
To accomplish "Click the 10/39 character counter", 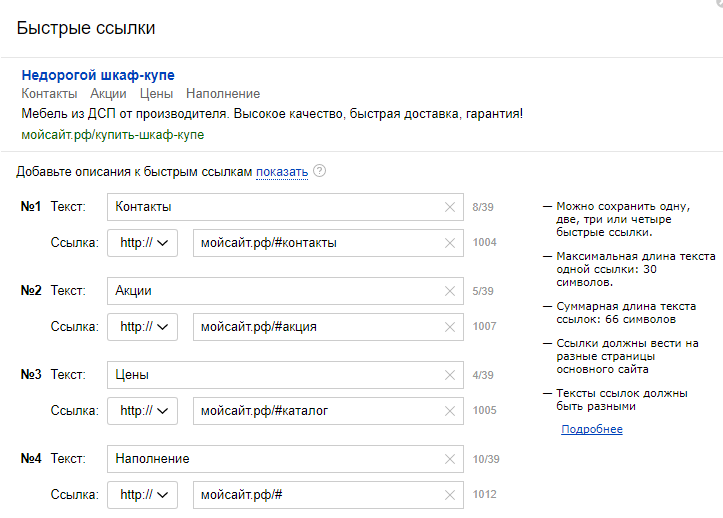I will pyautogui.click(x=486, y=459).
